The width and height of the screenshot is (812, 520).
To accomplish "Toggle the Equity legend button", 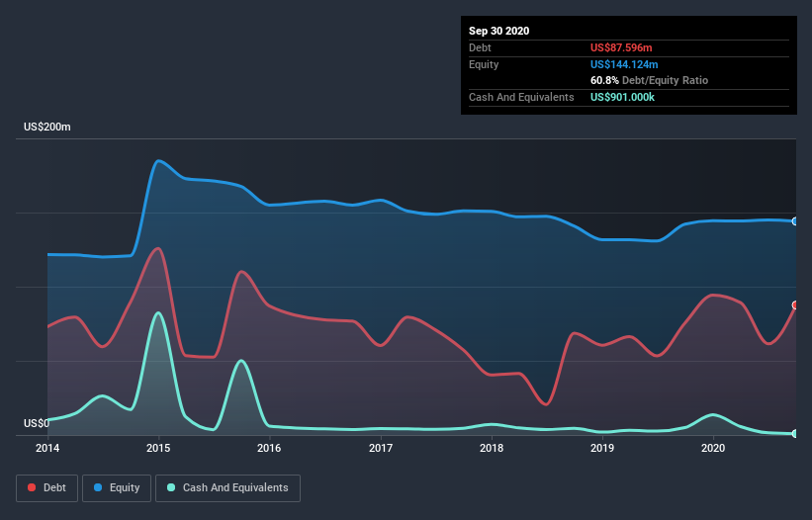I will (117, 488).
